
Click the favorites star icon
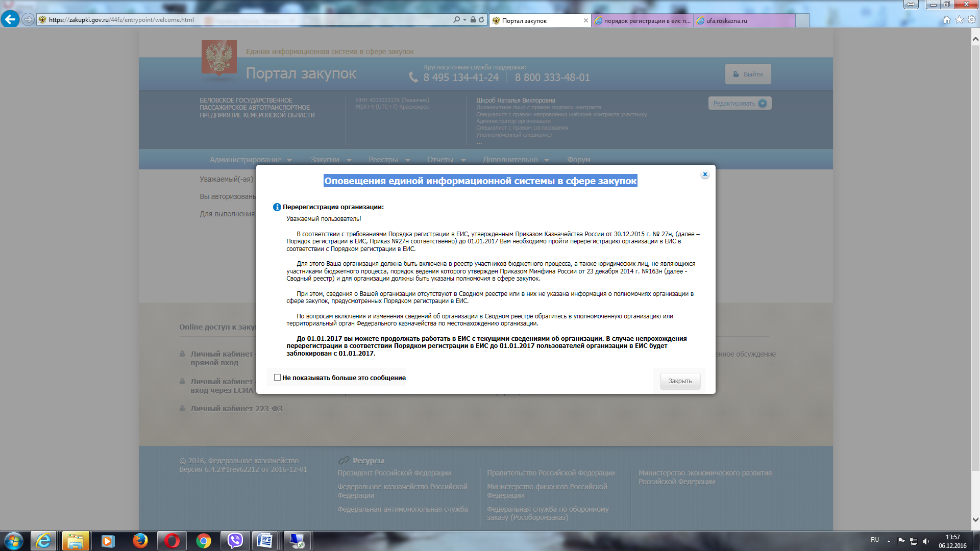pyautogui.click(x=959, y=20)
